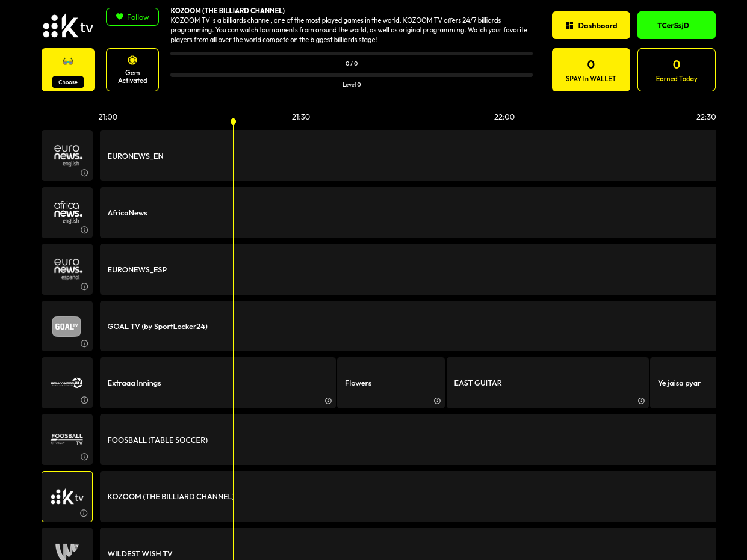The image size is (747, 560).
Task: Open the Flowers program
Action: pos(391,383)
